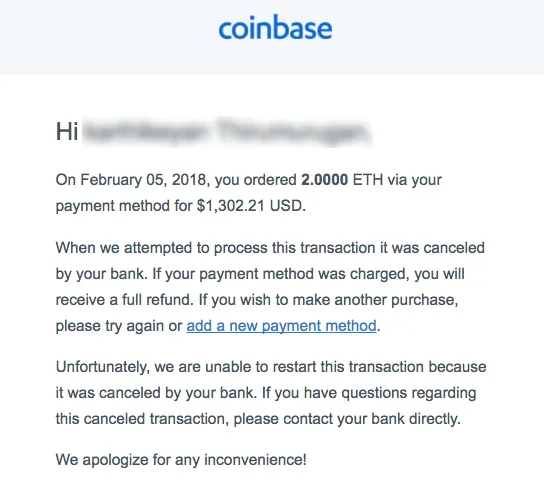
Task: Open the 'add a new payment method' link
Action: click(281, 326)
